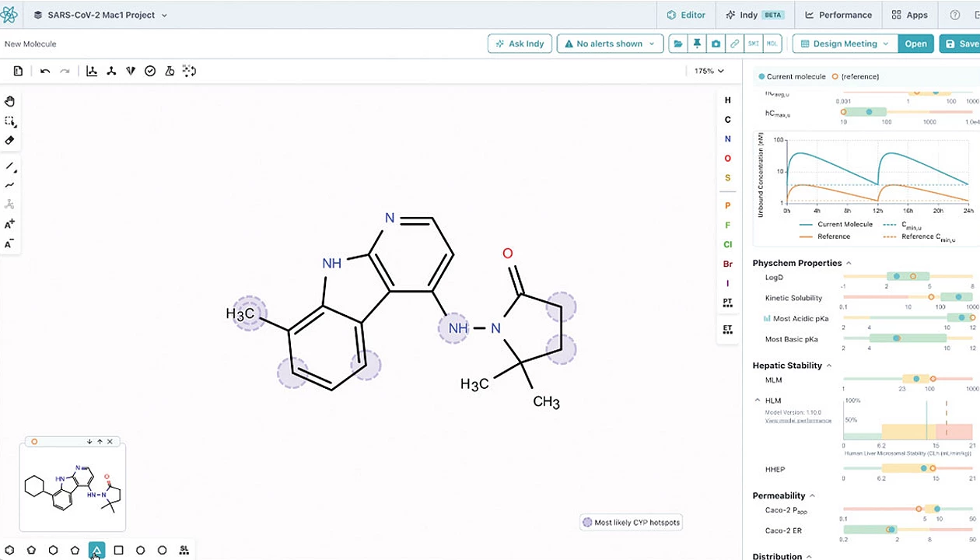Activate the eraser tool

9,141
